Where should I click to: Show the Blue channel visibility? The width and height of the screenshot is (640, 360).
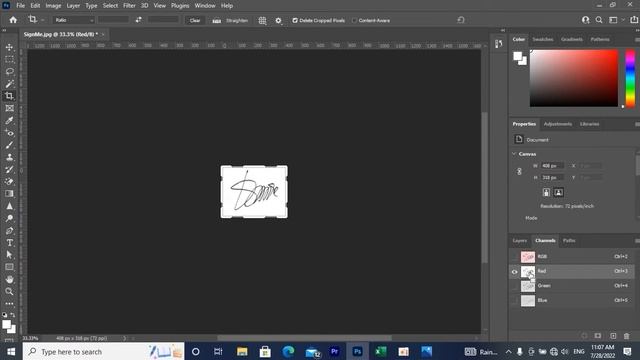[514, 301]
